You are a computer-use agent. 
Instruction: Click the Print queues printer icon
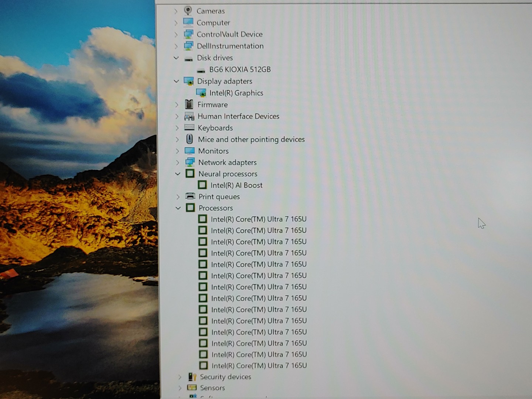point(190,197)
